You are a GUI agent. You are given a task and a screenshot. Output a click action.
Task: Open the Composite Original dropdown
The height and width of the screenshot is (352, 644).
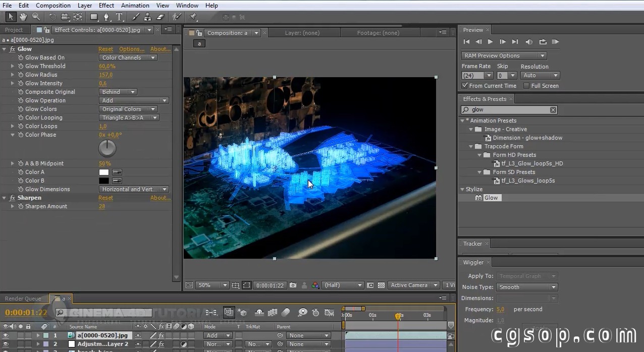[118, 92]
